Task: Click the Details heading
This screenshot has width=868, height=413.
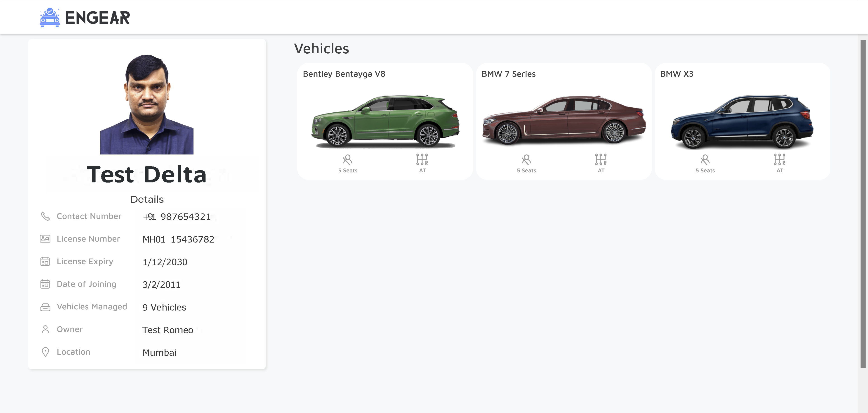Action: click(147, 199)
